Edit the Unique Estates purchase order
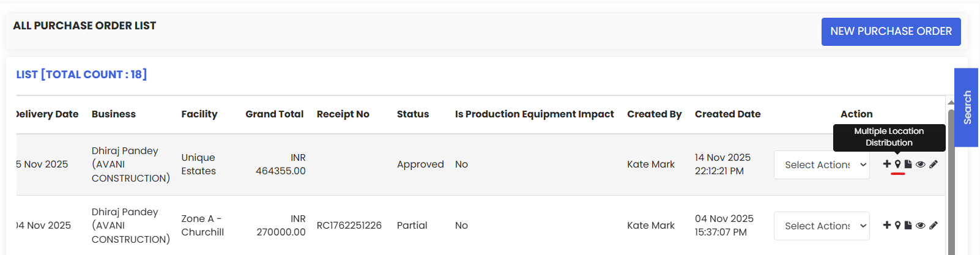 934,164
